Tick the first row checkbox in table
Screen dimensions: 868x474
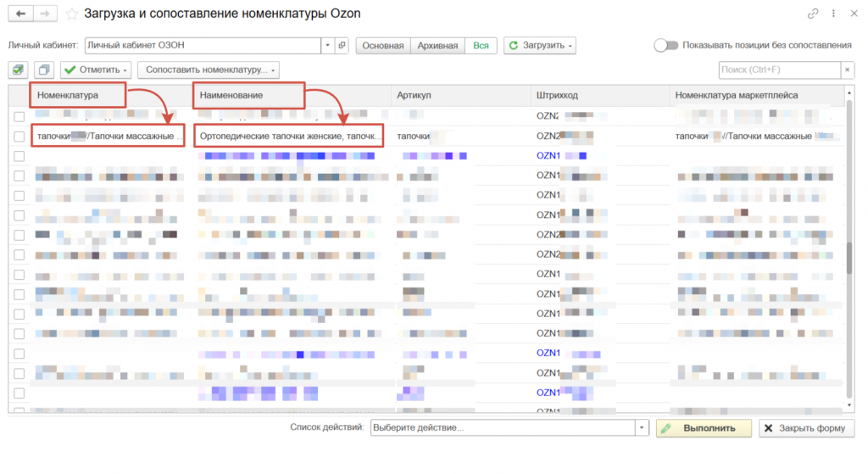(x=19, y=115)
